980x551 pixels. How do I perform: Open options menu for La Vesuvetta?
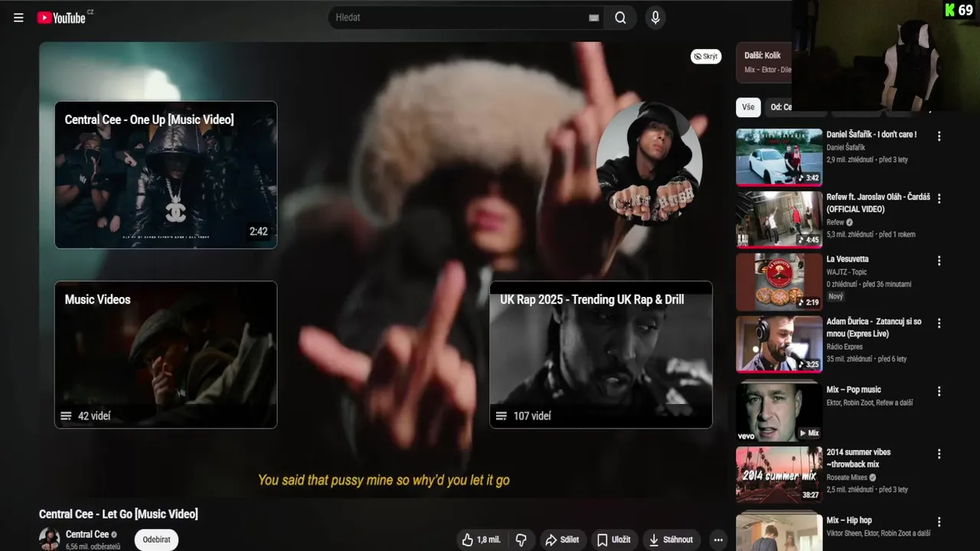coord(939,261)
